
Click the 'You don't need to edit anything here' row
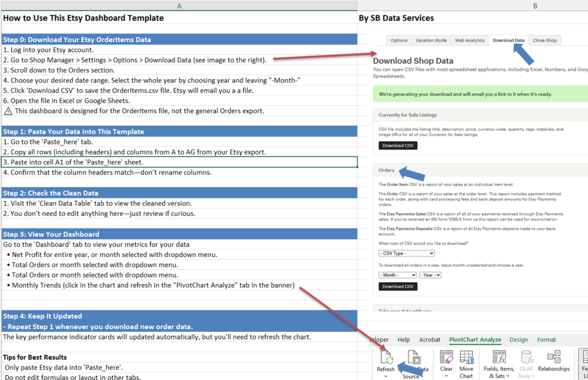[179, 214]
